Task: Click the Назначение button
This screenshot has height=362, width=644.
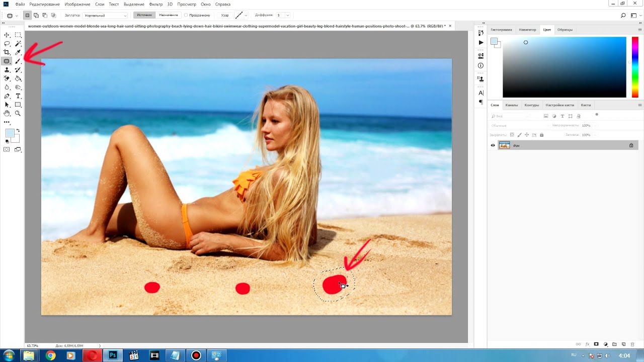Action: coord(168,15)
